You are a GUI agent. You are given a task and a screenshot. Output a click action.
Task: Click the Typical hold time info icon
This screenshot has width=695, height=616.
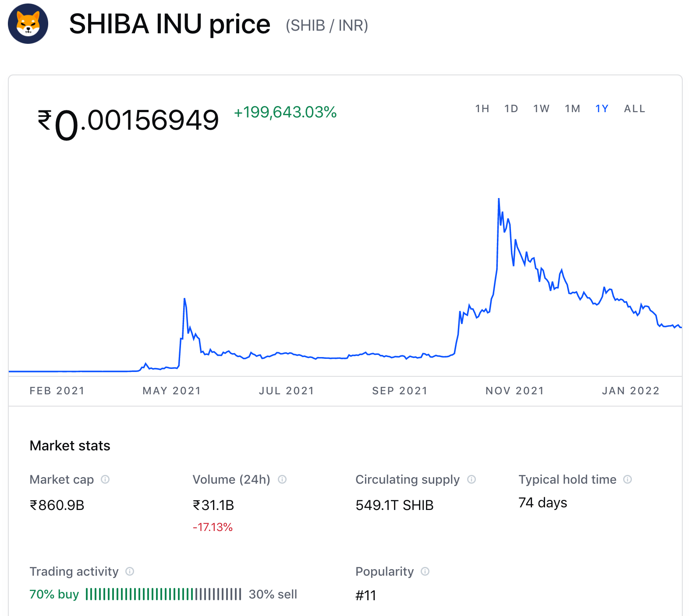tap(628, 479)
